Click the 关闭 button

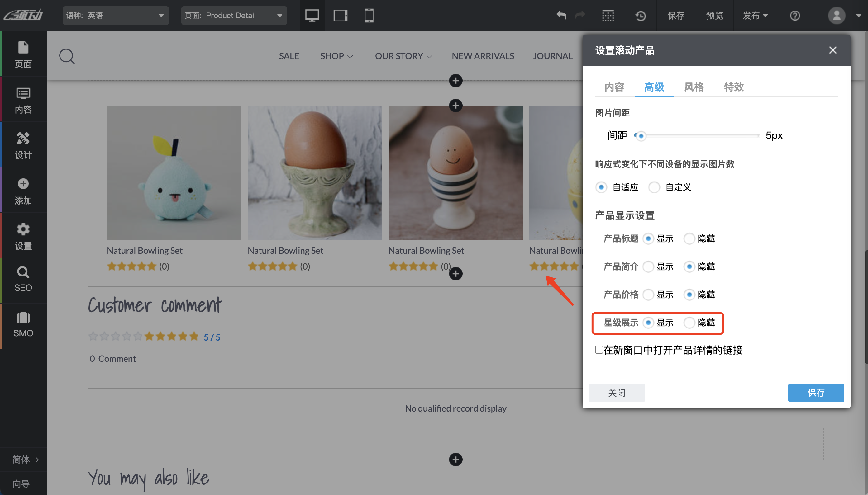(616, 393)
